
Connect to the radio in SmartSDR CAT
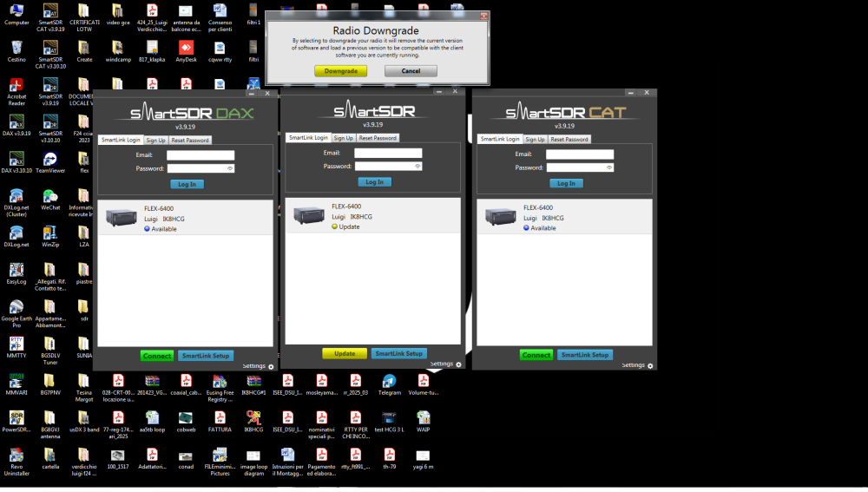click(536, 355)
